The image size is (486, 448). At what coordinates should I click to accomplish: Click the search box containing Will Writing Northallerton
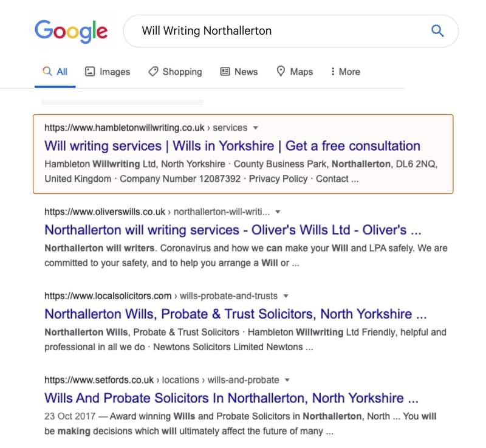[291, 31]
